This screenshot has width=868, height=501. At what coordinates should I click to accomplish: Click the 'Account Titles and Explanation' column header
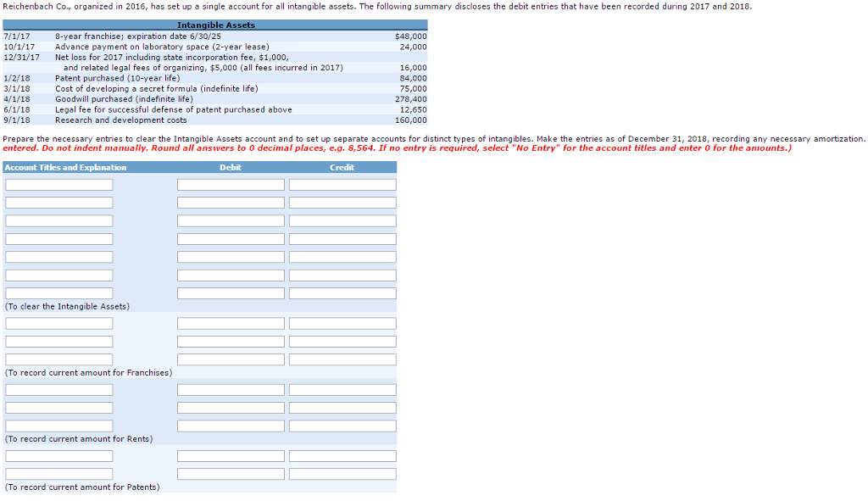point(65,167)
